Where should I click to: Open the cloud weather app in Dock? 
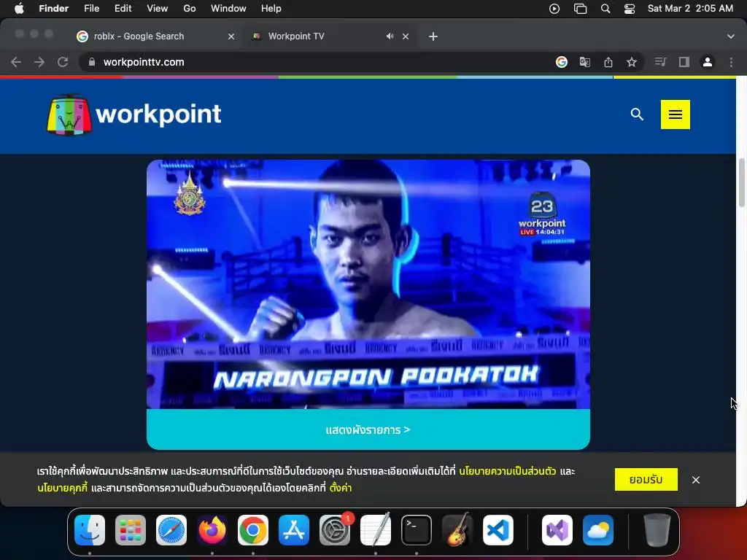pyautogui.click(x=598, y=530)
